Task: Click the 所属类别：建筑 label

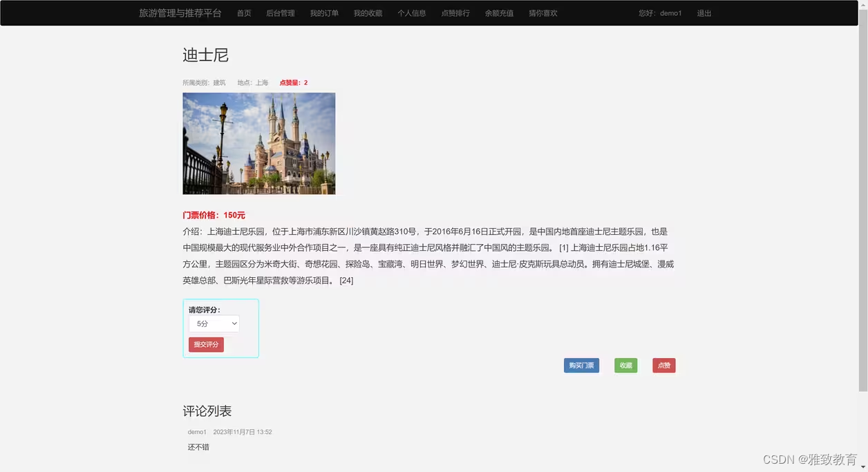Action: [x=204, y=83]
